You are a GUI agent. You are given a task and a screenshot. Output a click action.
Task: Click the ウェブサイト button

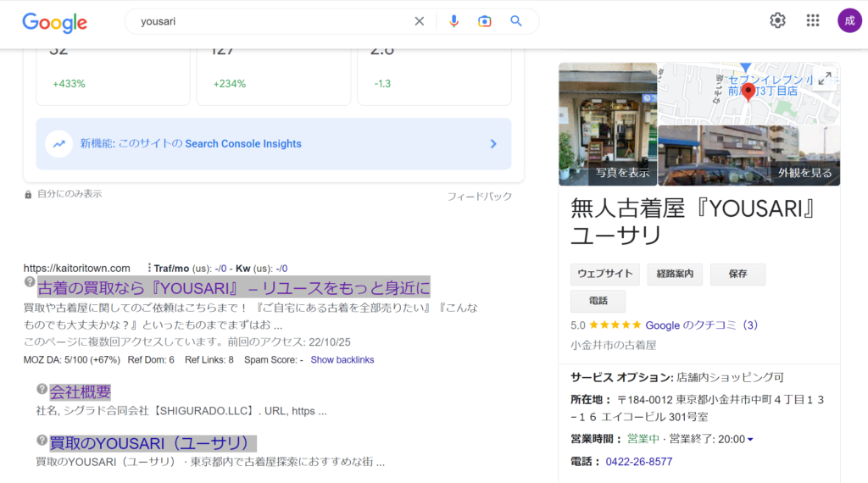(605, 275)
